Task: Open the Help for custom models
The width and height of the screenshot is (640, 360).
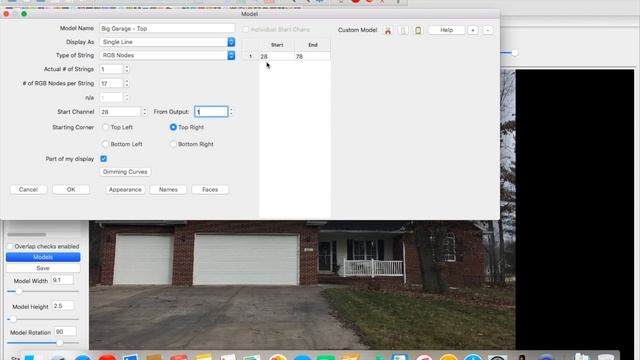Action: point(447,30)
